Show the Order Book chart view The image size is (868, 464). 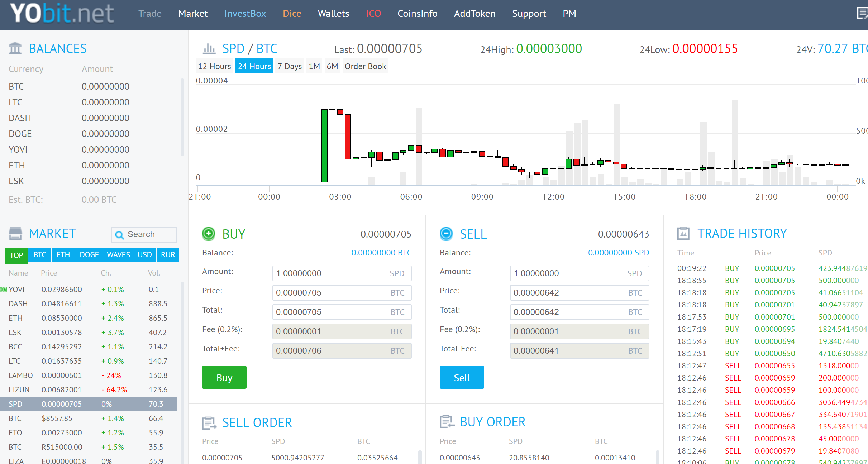(365, 66)
